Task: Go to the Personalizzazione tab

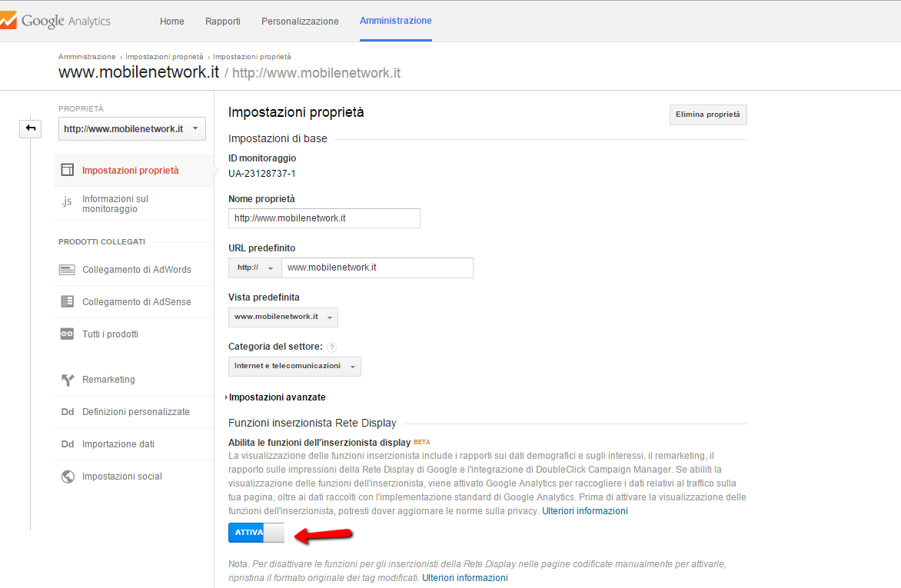Action: coord(300,22)
